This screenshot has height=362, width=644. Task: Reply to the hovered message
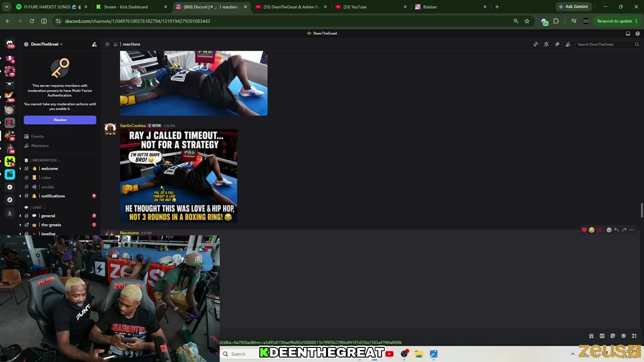point(616,230)
